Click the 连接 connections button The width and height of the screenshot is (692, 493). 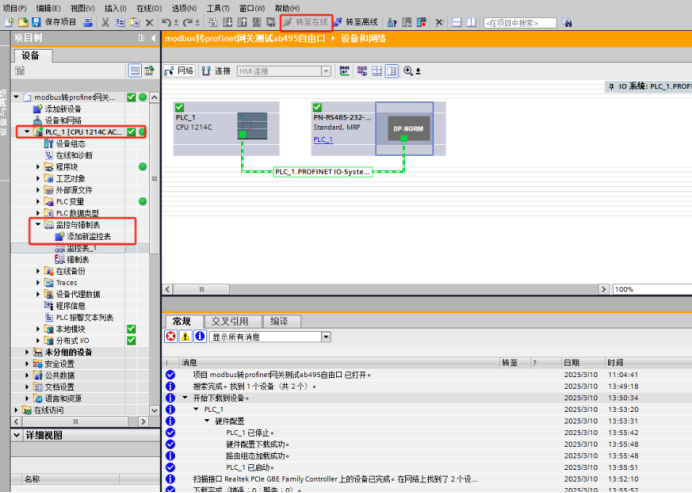216,71
